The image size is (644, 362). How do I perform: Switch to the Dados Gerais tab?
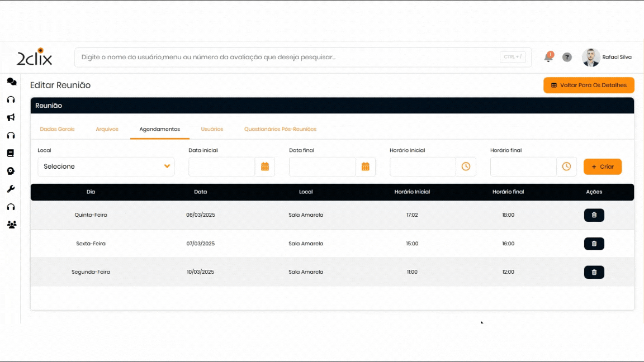tap(57, 129)
